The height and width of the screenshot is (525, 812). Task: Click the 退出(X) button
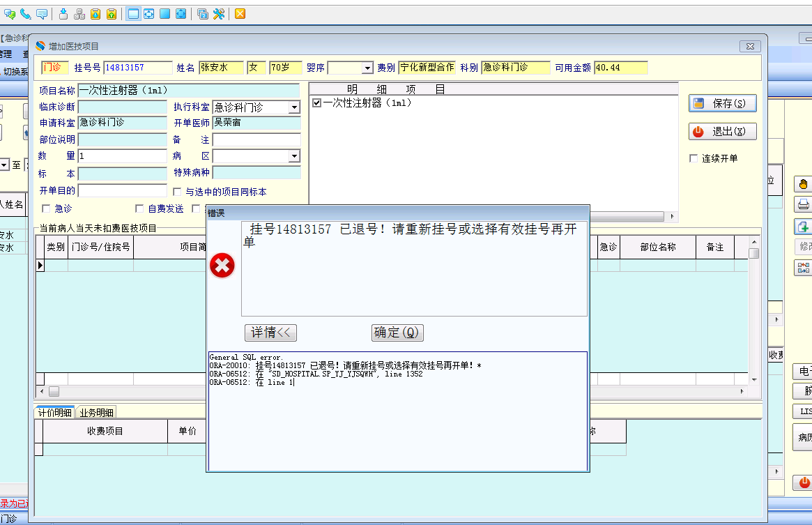[x=722, y=132]
